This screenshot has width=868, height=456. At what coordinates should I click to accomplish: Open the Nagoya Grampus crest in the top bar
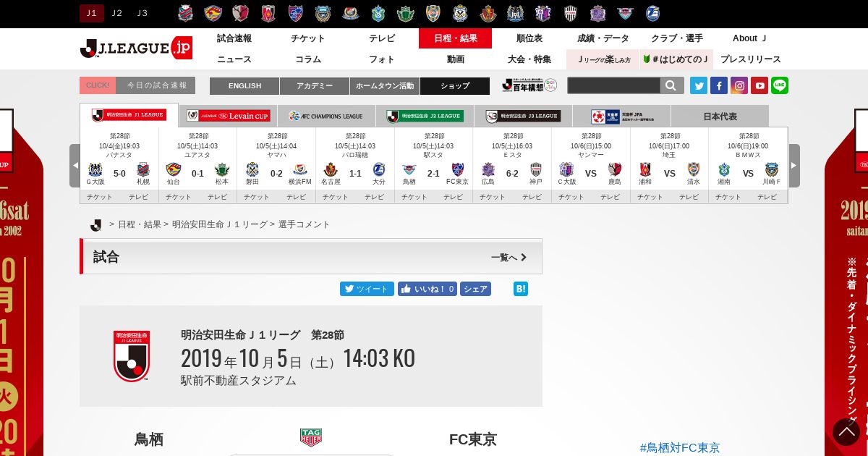pyautogui.click(x=488, y=13)
